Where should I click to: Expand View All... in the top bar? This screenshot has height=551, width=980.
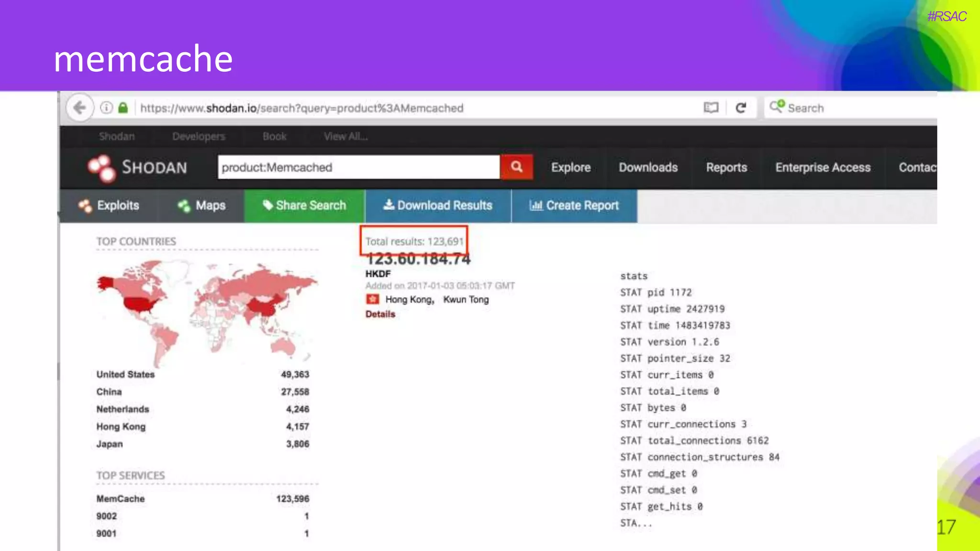click(x=345, y=136)
